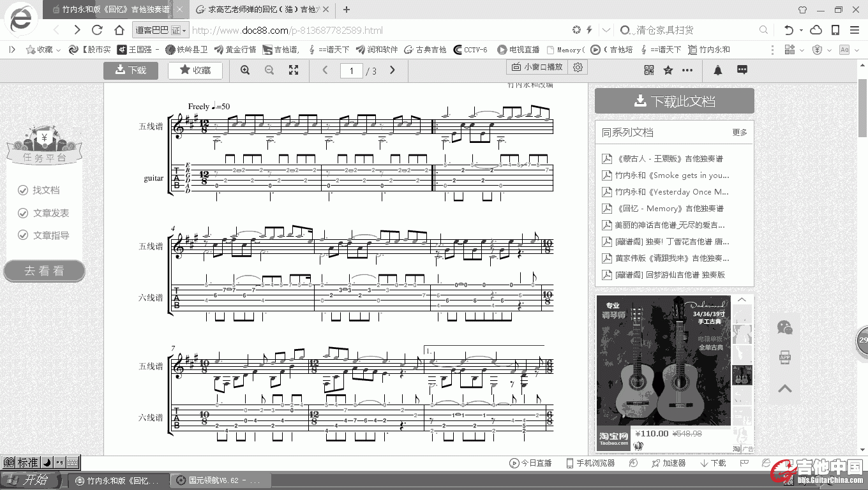The width and height of the screenshot is (868, 490).
Task: Open document 《蒙古人 - 王震版》吉他独奏谱
Action: click(x=670, y=158)
